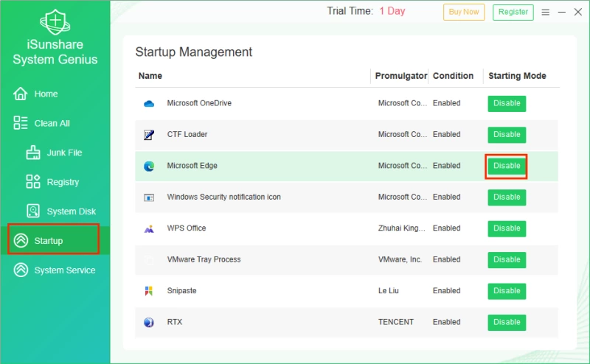Click the CTF Loader pen icon
This screenshot has height=364, width=590.
tap(149, 135)
